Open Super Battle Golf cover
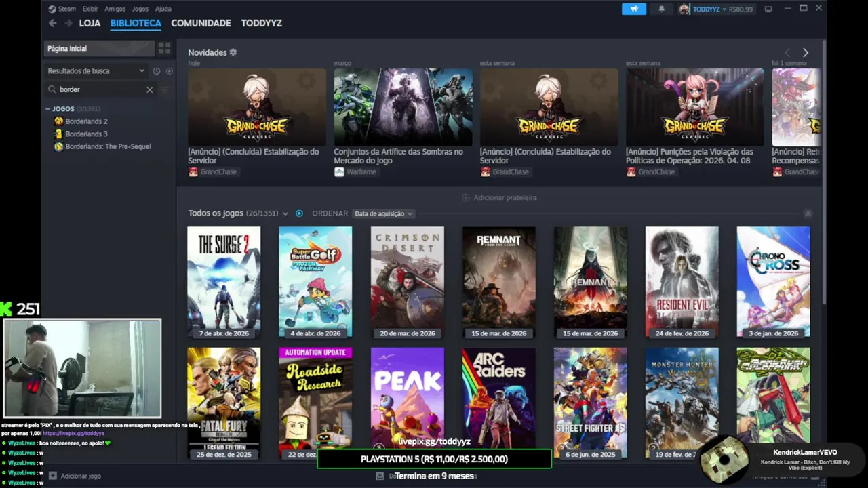868x488 pixels. 315,282
